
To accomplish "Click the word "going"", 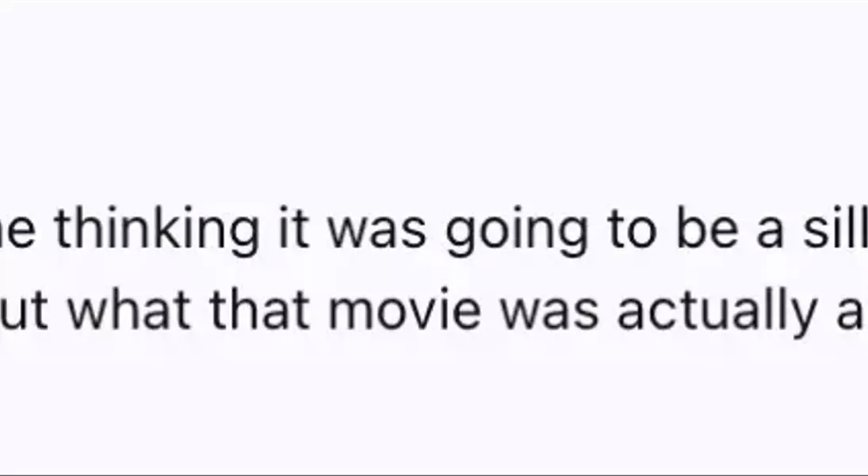I will point(517,232).
